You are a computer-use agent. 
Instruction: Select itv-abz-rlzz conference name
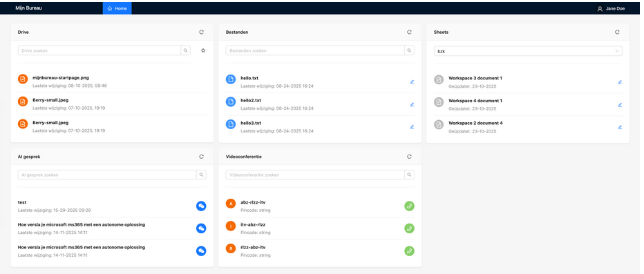[x=253, y=225]
